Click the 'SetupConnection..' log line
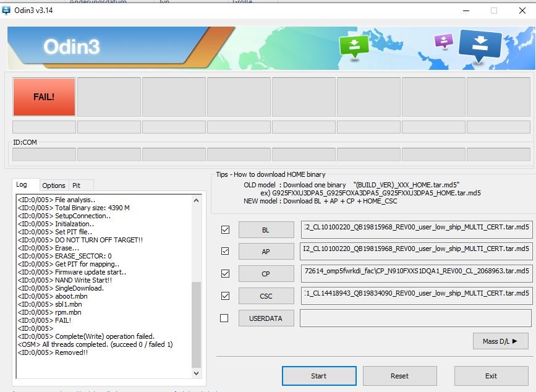The image size is (536, 392). (64, 216)
